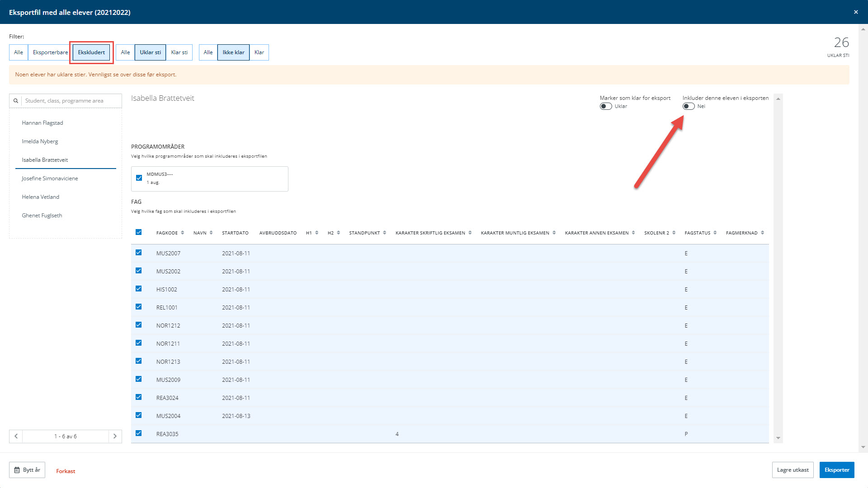Click the NOR1211 subject code
868x488 pixels.
(168, 344)
